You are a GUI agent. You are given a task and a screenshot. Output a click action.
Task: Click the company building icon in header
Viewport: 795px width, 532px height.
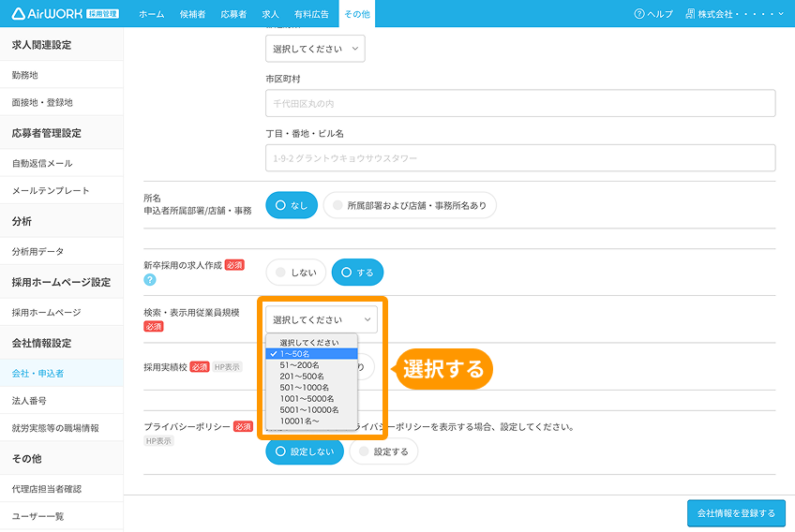[690, 14]
